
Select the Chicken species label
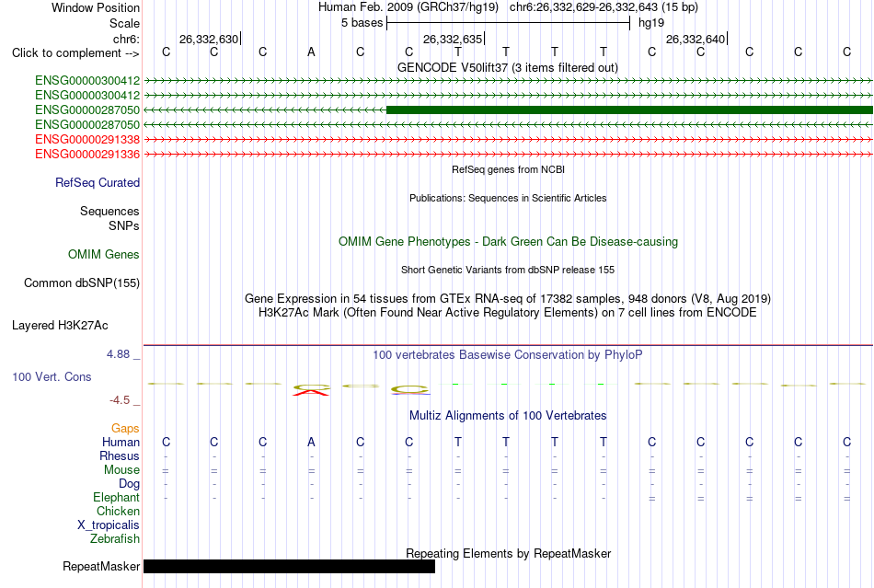click(118, 511)
